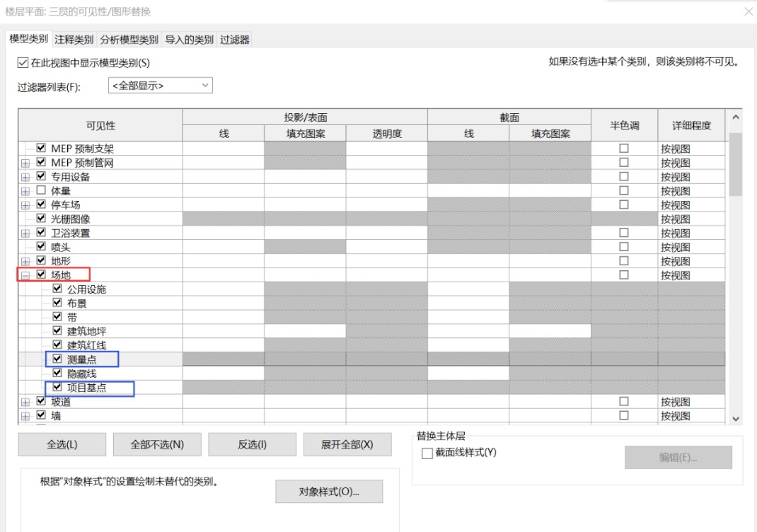Toggle 截面线样式(Y) checkbox
The height and width of the screenshot is (532, 757).
pos(427,453)
